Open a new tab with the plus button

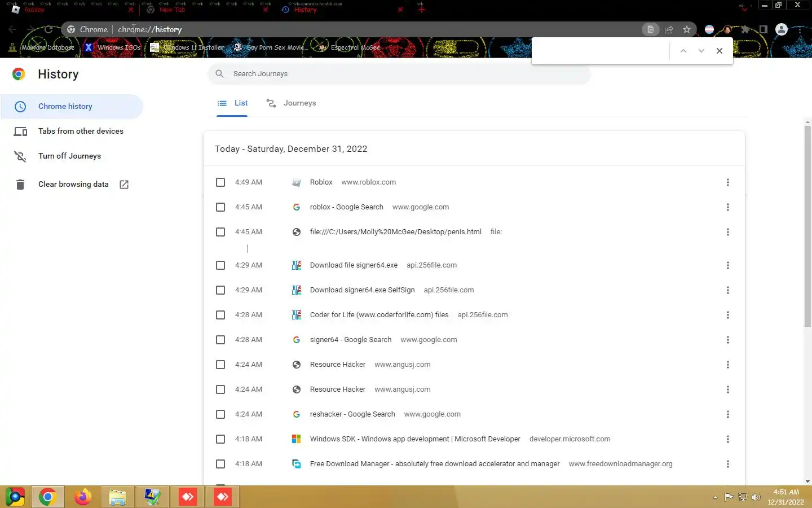[x=421, y=10]
